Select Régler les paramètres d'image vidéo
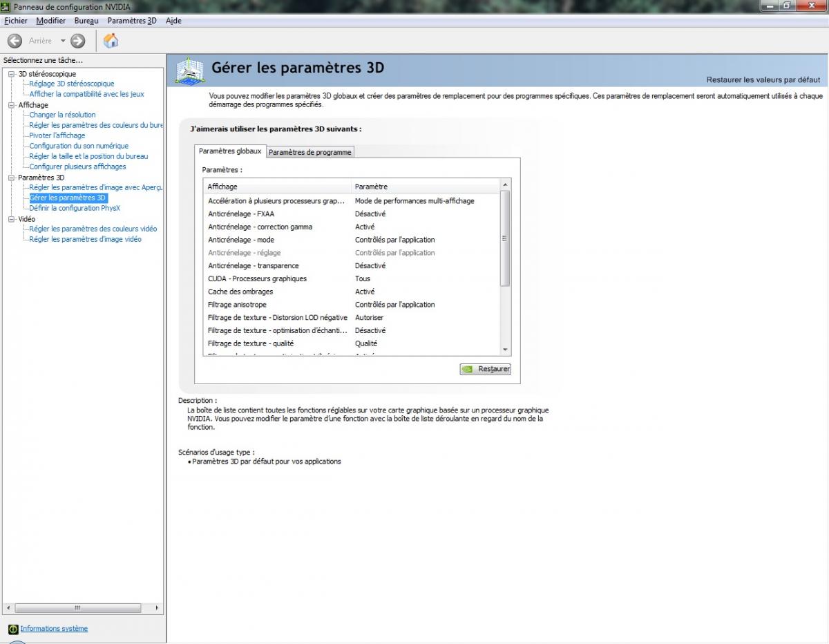829x644 pixels. pos(86,239)
